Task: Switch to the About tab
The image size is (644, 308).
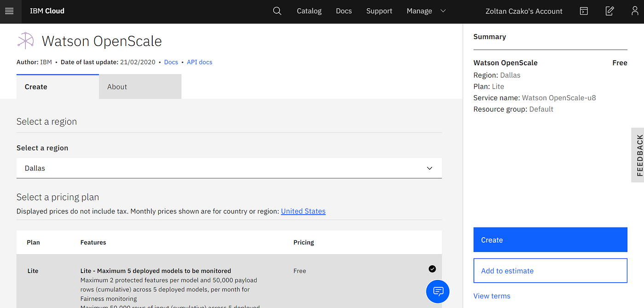Action: coord(140,87)
